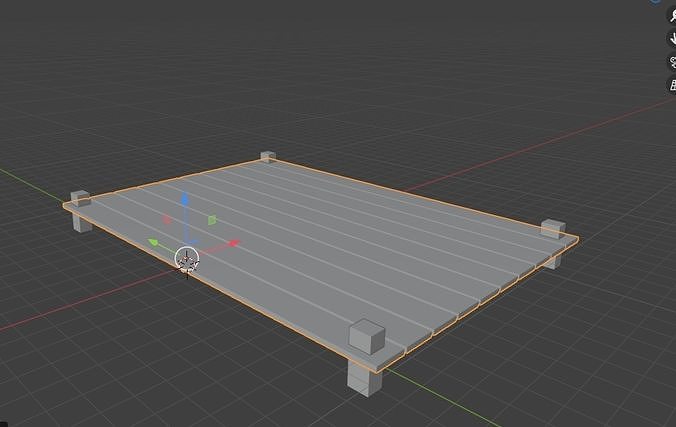Toggle perspective/orthographic grid icon
This screenshot has width=676, height=427.
(x=672, y=85)
